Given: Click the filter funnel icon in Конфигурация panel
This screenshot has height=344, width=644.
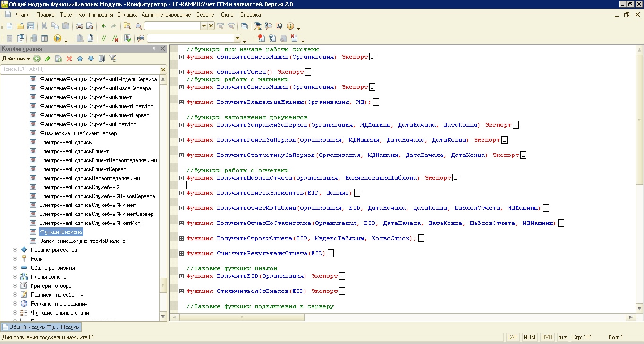Looking at the screenshot, I should coord(112,59).
